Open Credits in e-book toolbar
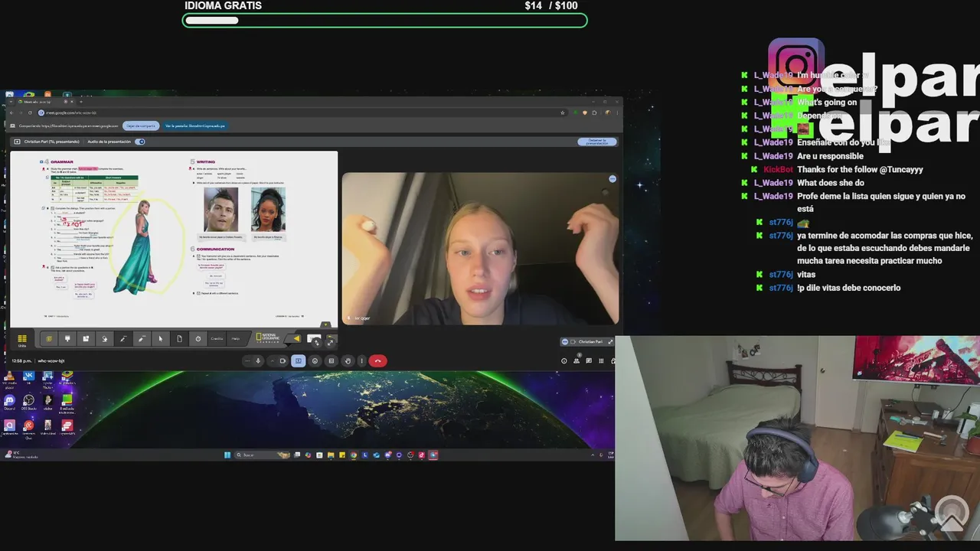The width and height of the screenshot is (980, 551). [217, 338]
